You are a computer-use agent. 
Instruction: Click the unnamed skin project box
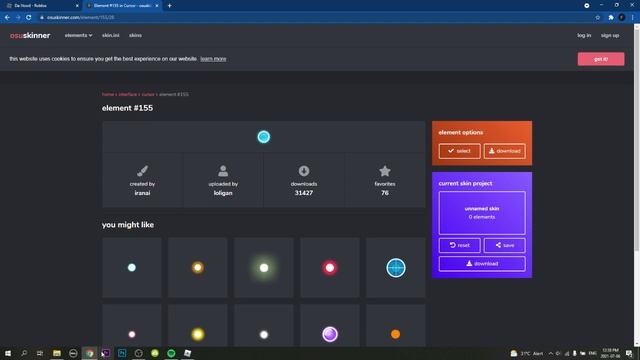point(482,213)
